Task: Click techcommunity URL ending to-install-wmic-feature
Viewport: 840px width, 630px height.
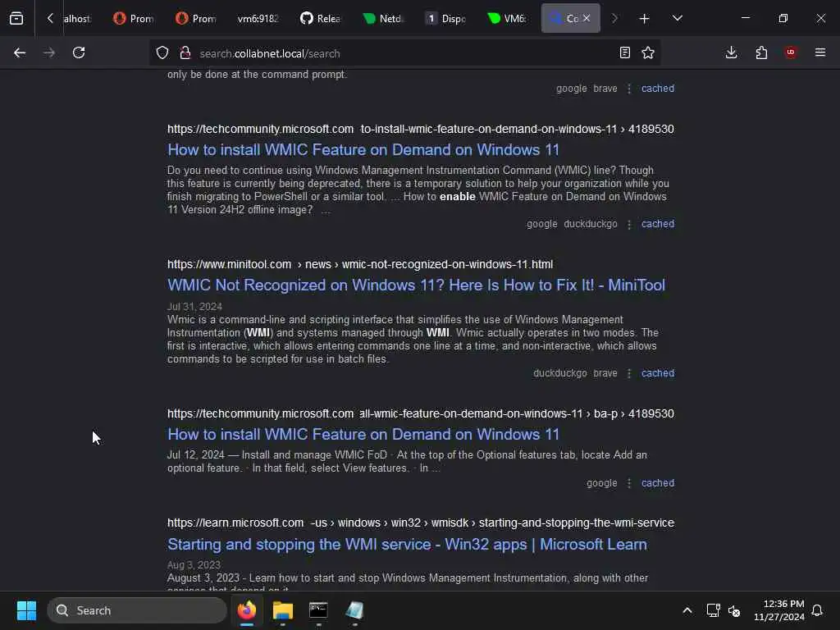Action: coord(421,129)
